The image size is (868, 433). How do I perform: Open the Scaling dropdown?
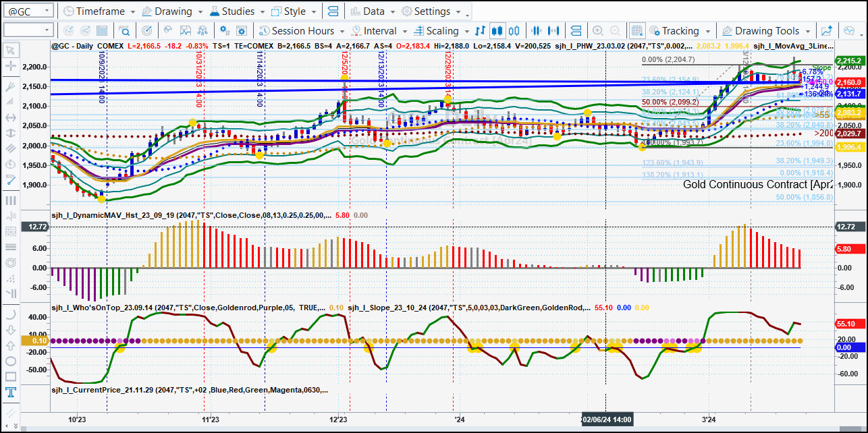click(x=441, y=30)
